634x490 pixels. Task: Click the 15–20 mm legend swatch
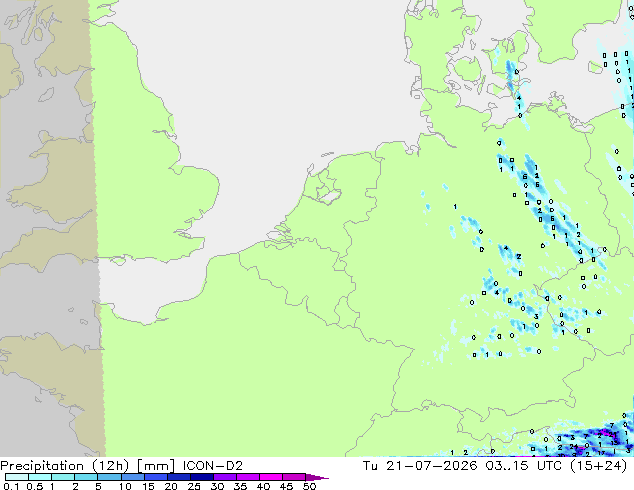pos(155,477)
